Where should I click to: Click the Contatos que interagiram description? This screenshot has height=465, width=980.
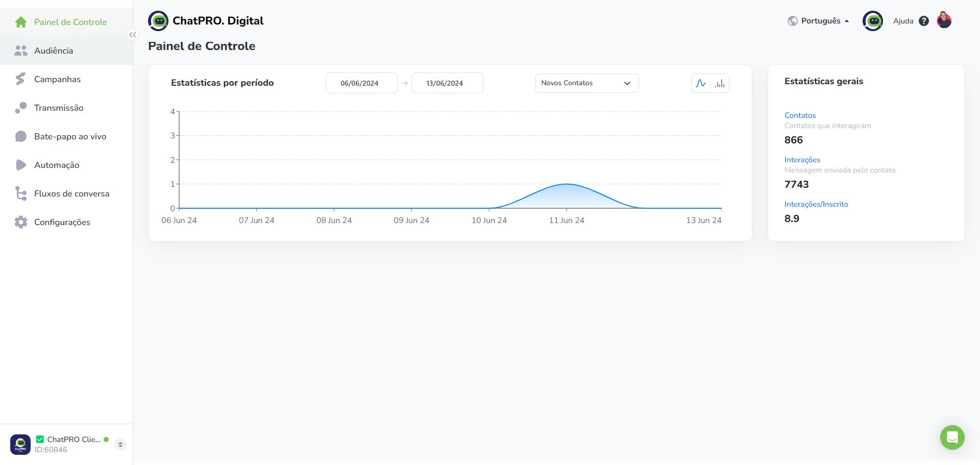click(x=828, y=126)
